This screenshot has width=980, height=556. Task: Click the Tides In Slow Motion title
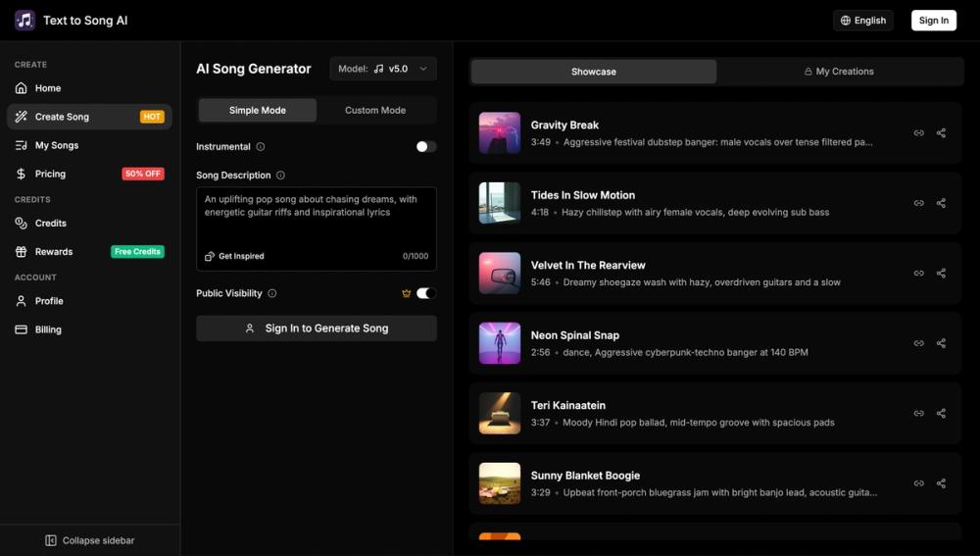[582, 195]
